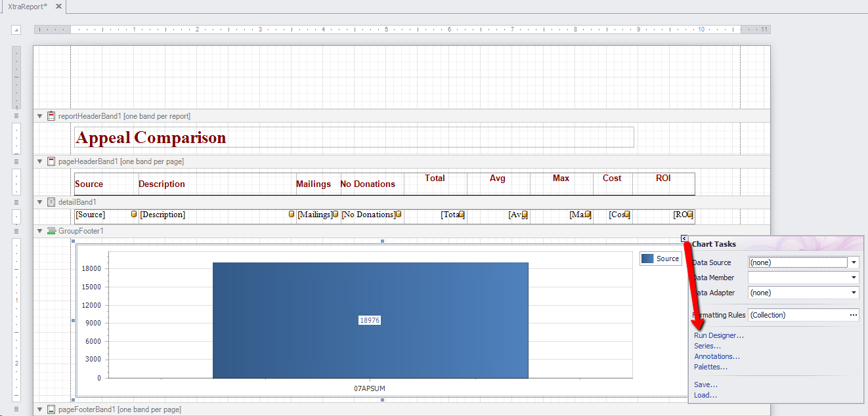Select the Mailings column header cell
The height and width of the screenshot is (416, 868).
[x=317, y=184]
